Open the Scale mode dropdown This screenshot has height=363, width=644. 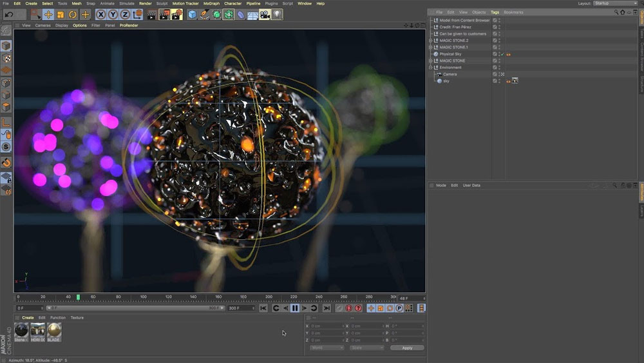[367, 348]
